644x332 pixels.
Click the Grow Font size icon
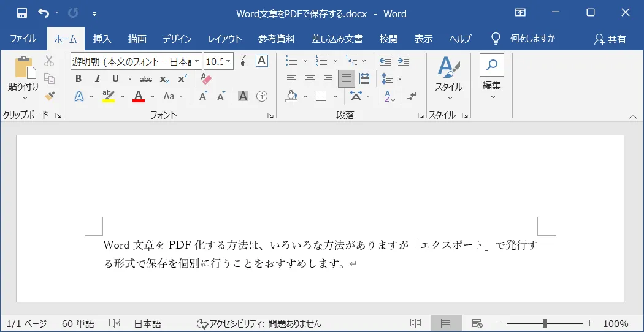pyautogui.click(x=203, y=96)
